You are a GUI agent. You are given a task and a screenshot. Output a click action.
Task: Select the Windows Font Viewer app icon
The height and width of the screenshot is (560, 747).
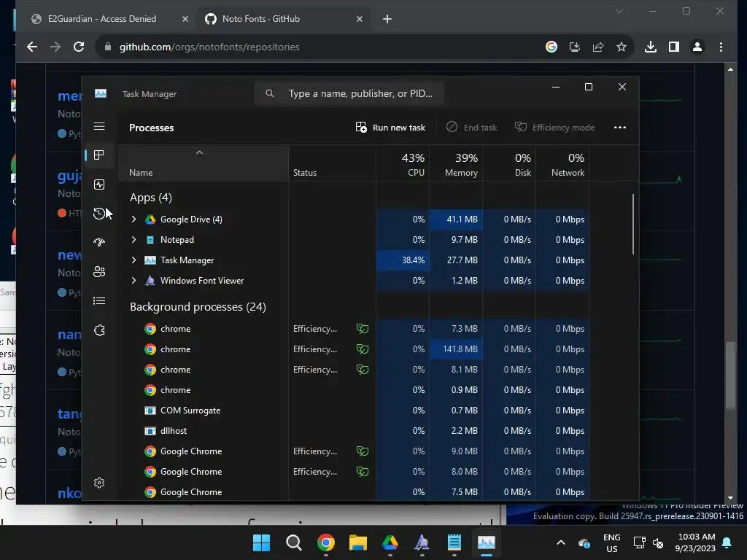[x=150, y=281]
